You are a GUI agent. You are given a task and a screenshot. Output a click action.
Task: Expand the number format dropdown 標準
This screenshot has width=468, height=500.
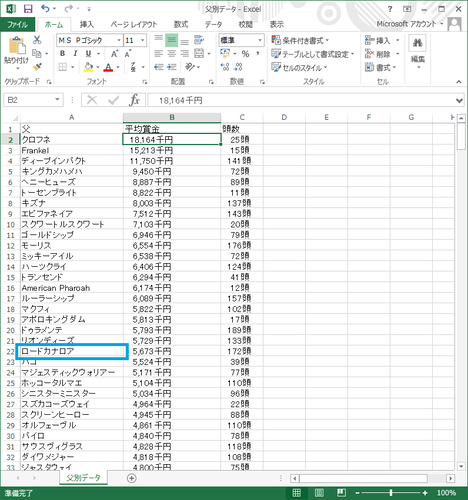point(260,40)
